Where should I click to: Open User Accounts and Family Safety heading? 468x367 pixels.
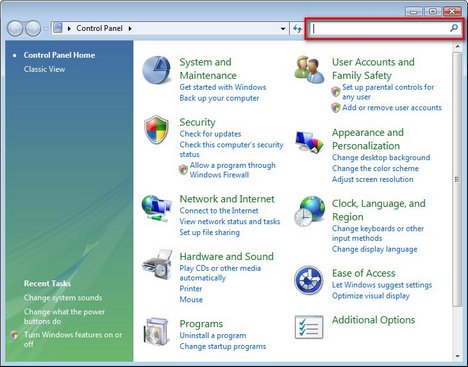(x=373, y=69)
